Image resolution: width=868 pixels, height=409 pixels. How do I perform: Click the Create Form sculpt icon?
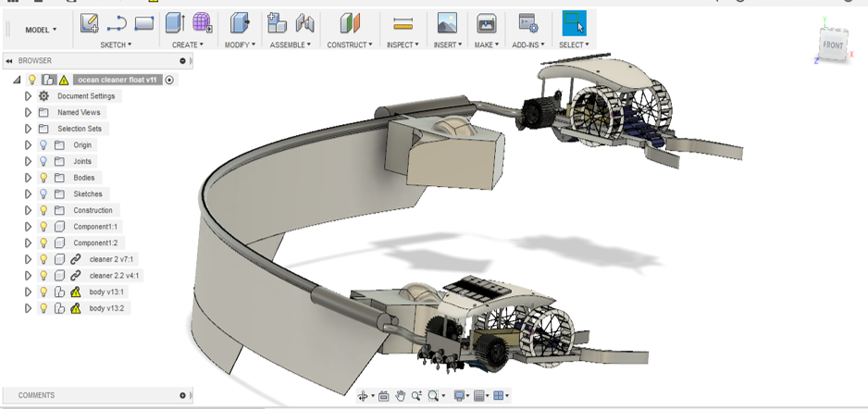coord(203,23)
